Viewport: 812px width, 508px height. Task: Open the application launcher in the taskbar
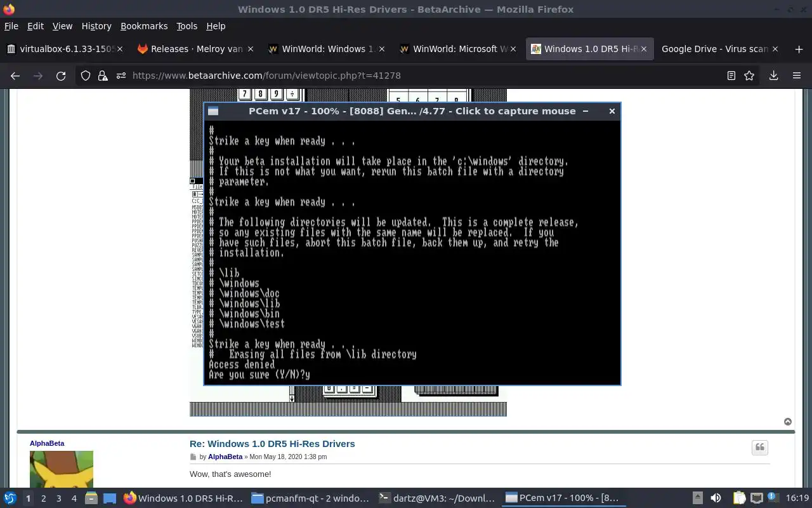tap(10, 498)
